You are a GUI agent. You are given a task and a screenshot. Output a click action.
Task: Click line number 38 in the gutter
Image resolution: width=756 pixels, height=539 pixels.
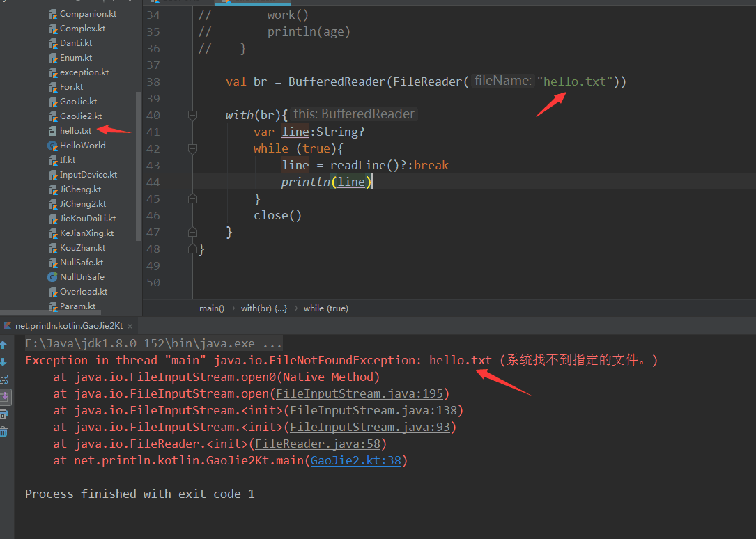click(x=153, y=82)
